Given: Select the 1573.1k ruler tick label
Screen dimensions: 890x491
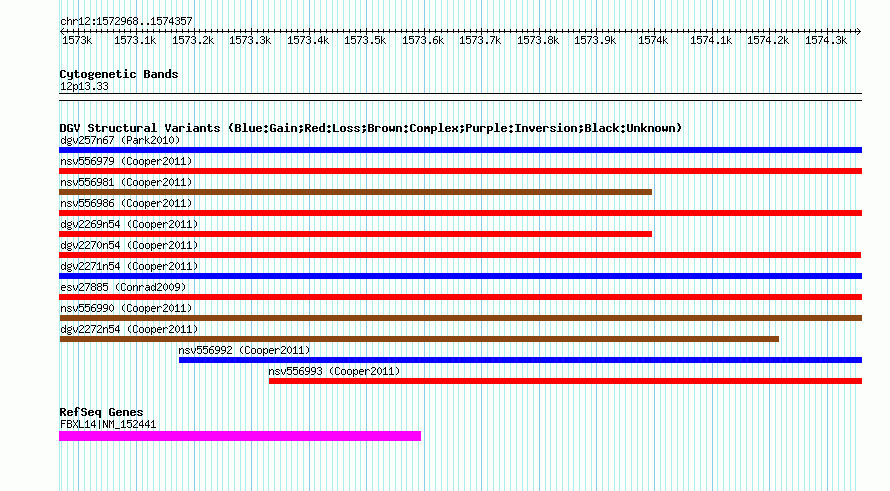Looking at the screenshot, I should tap(135, 40).
